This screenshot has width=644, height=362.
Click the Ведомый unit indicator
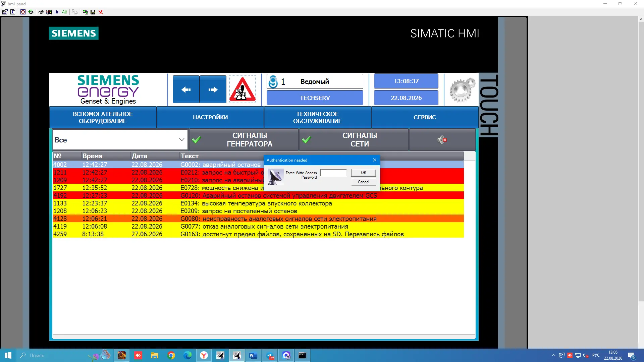coord(315,81)
